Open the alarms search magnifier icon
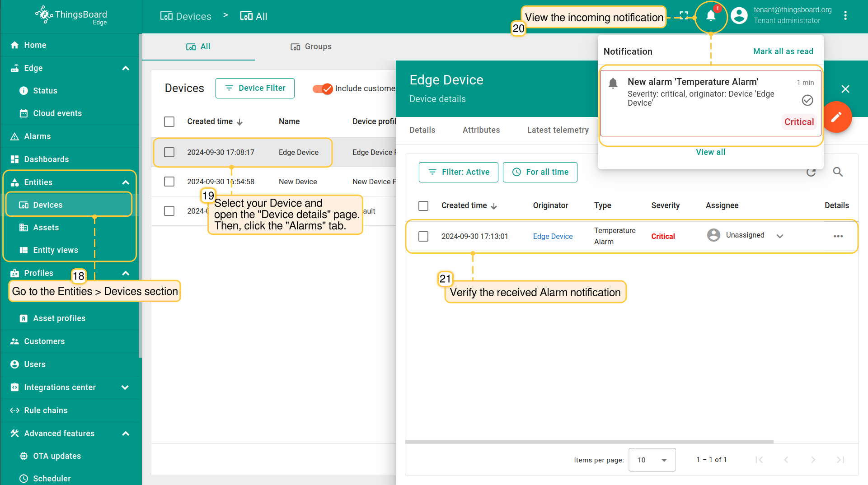The image size is (868, 485). point(838,172)
